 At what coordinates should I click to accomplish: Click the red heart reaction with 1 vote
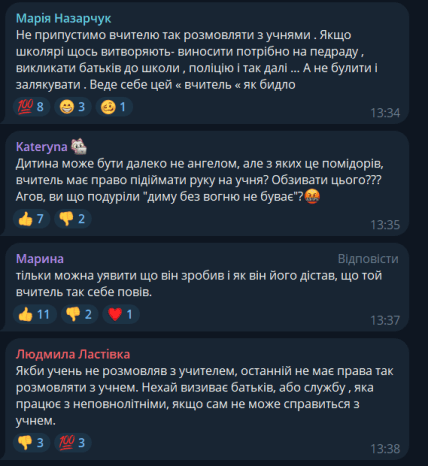click(x=121, y=314)
